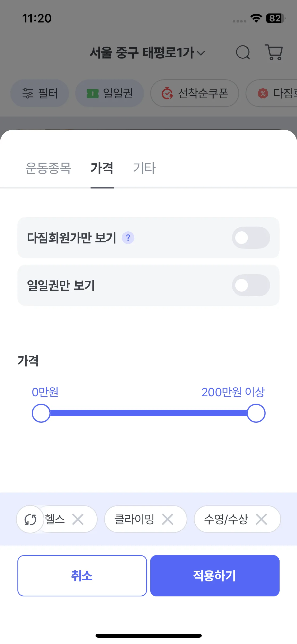The width and height of the screenshot is (297, 644).
Task: Click the maximum price slider handle
Action: (x=256, y=413)
